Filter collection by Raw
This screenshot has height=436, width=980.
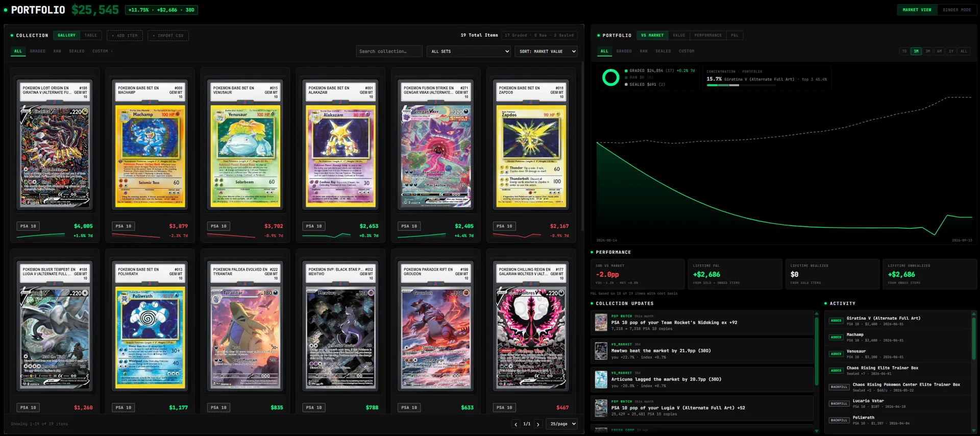pos(57,51)
